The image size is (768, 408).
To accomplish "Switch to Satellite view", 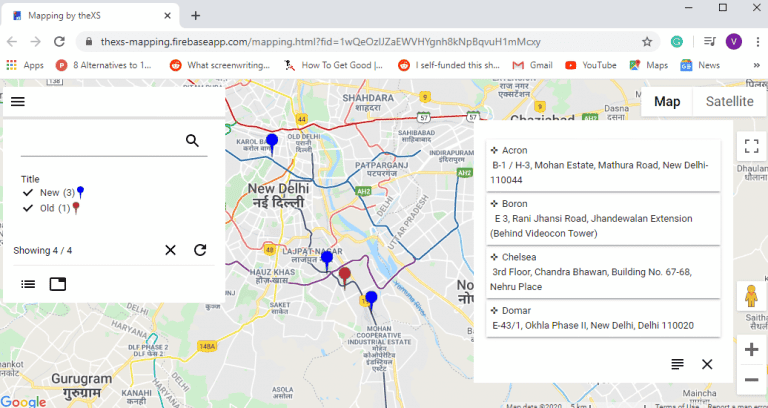I will [x=729, y=101].
